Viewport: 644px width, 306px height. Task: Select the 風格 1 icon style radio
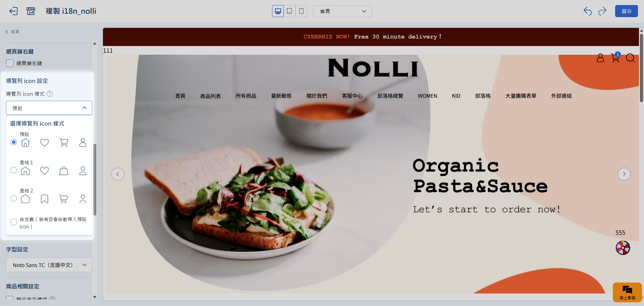[x=13, y=170]
